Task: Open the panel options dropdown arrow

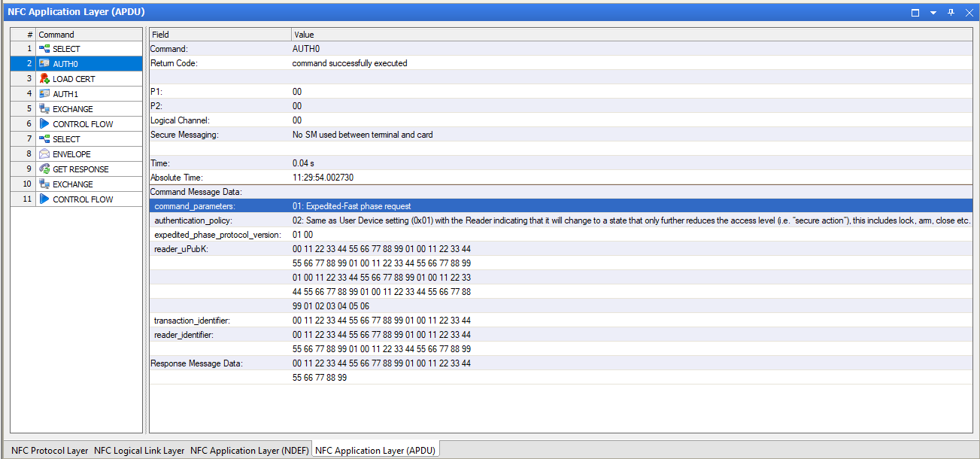Action: tap(933, 12)
